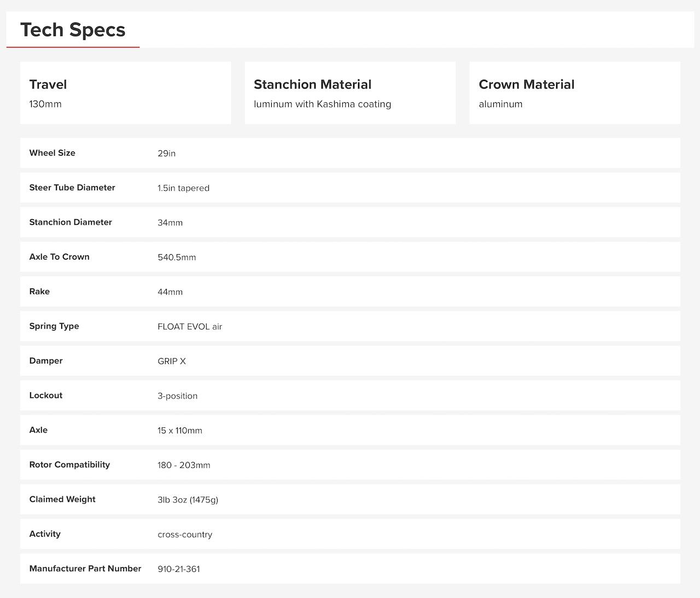Click the 29in wheel size value

click(x=167, y=154)
